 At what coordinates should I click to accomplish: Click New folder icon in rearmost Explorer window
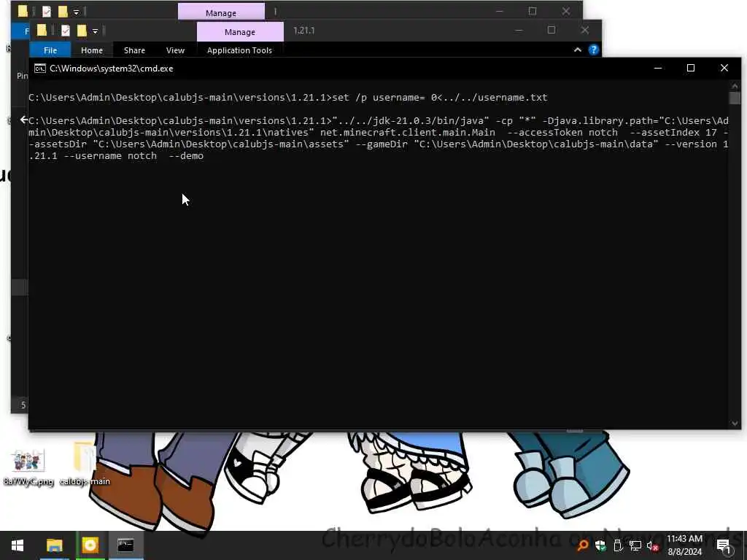(x=63, y=12)
